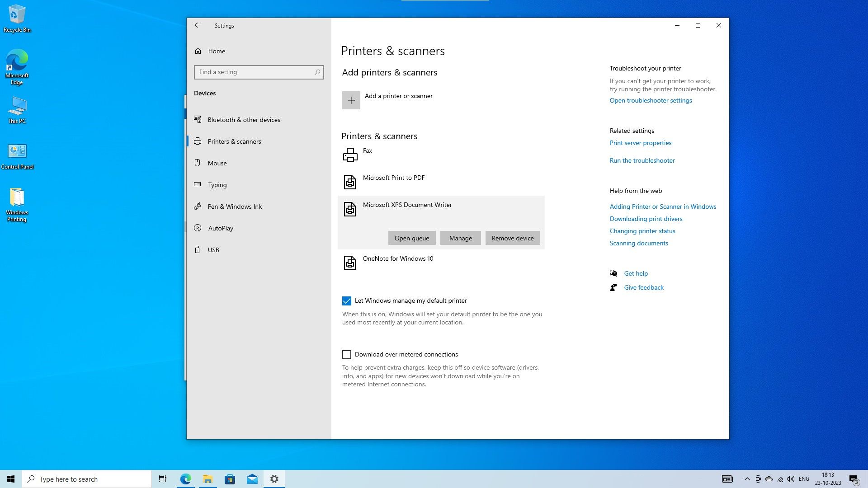Select Microsoft Print to PDF icon
The image size is (868, 488).
350,182
